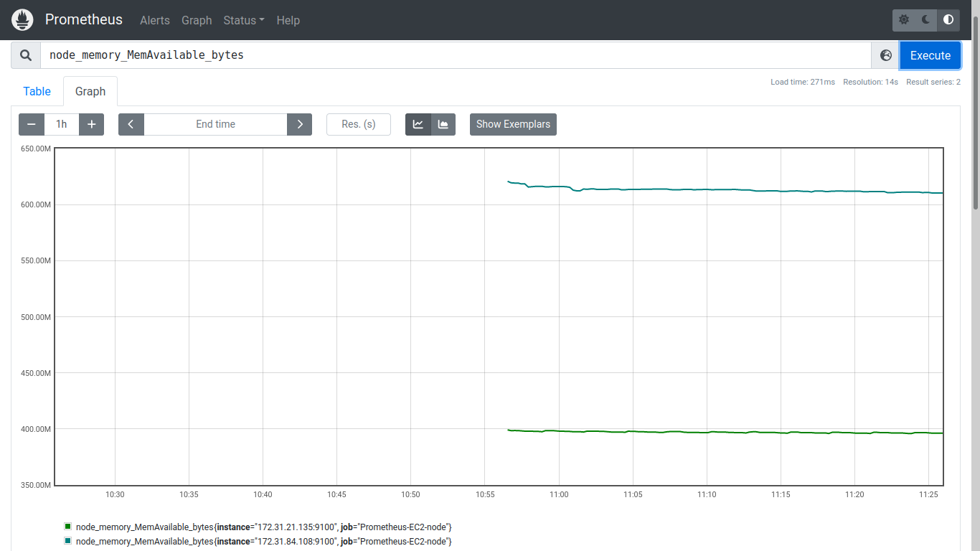This screenshot has height=551, width=980.
Task: Open the Graph nav link
Action: [197, 20]
